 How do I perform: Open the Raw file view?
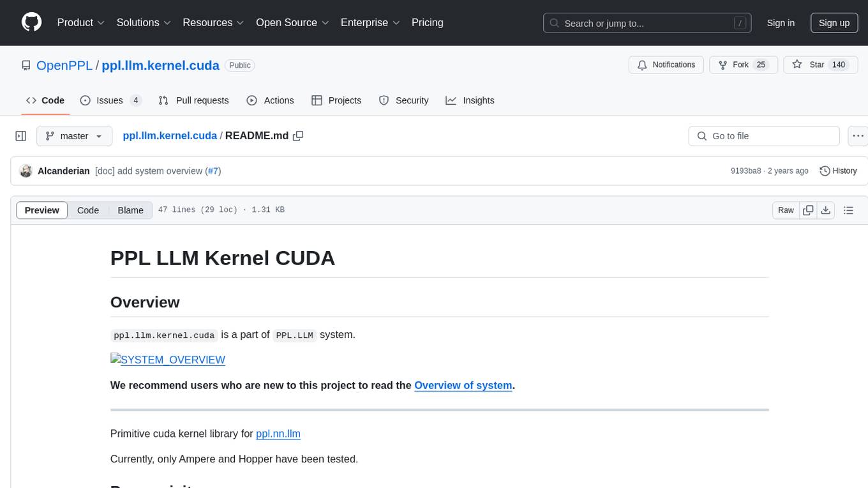click(786, 210)
